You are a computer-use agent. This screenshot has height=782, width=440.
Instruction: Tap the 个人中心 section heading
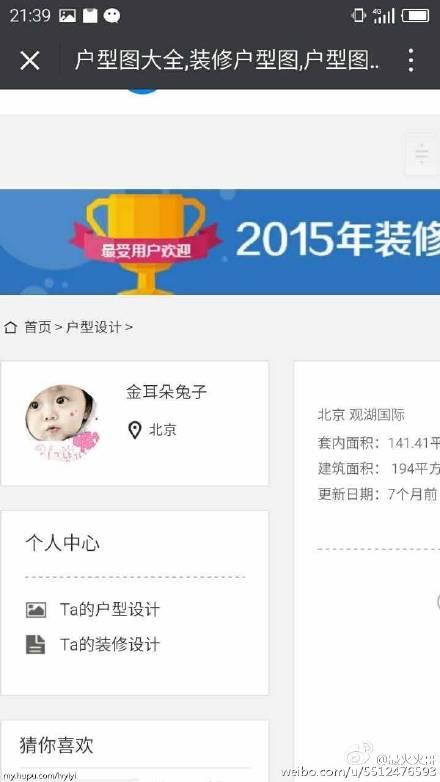[x=62, y=543]
